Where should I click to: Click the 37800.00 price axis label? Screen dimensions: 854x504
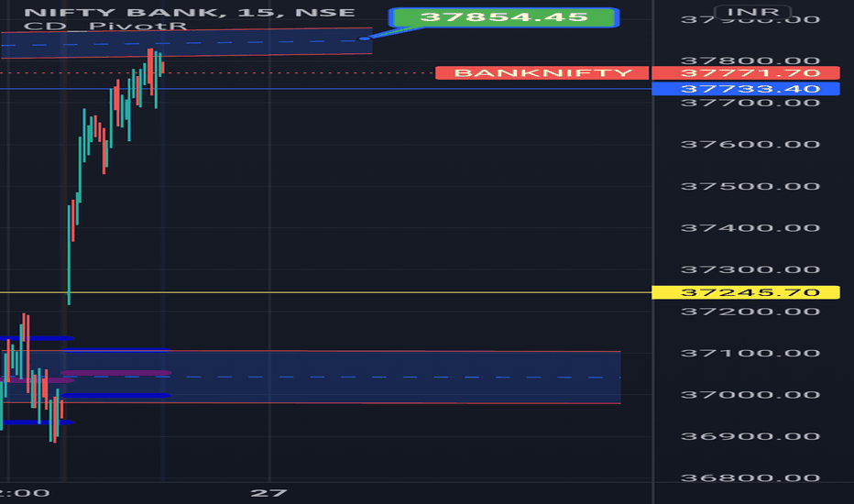pyautogui.click(x=750, y=60)
